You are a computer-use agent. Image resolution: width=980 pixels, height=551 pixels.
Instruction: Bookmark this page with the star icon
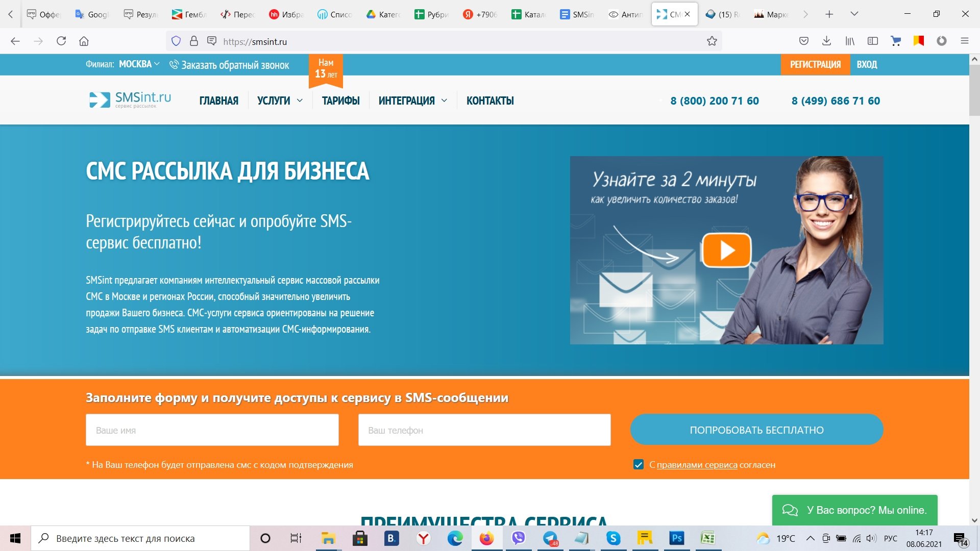pyautogui.click(x=712, y=41)
